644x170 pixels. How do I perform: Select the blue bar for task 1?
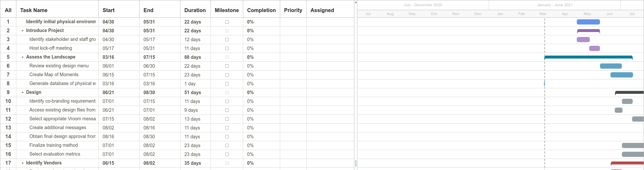point(588,22)
